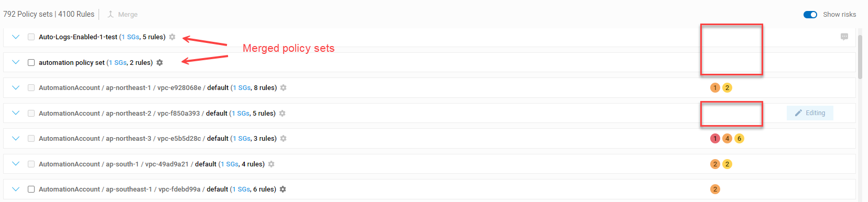Select the ap-southeast-1 policy set checkbox
The width and height of the screenshot is (868, 202).
[31, 189]
